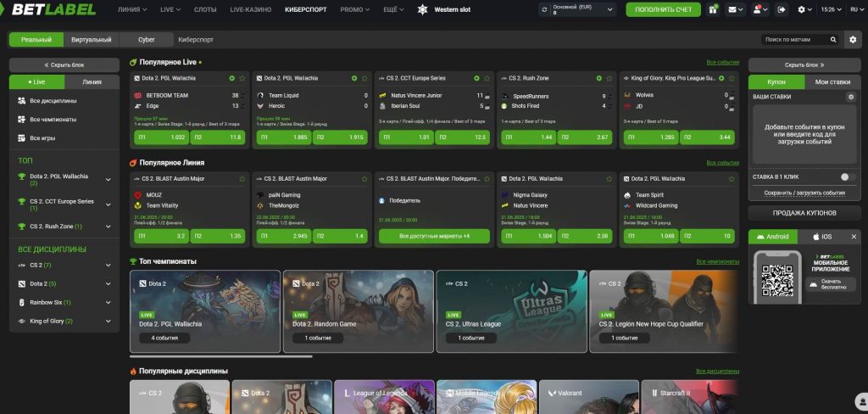Open the messages envelope icon
The image size is (868, 414).
point(736,9)
